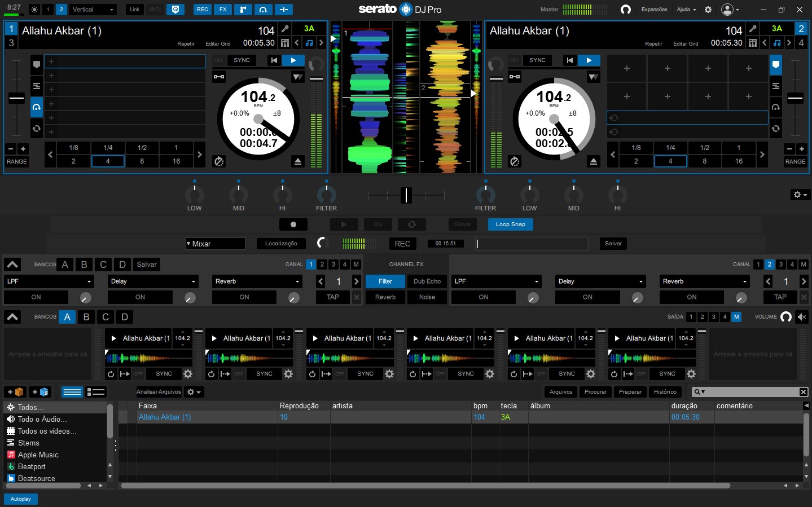Switch to the Arquivos library tab
Viewport: 812px width, 507px height.
(561, 392)
